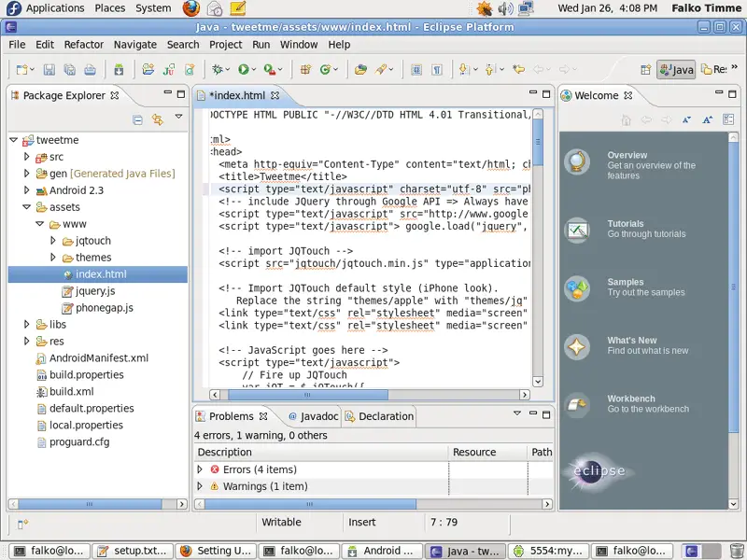Screen dimensions: 747x560
Task: Open the Run button dropdown arrow
Action: [253, 69]
